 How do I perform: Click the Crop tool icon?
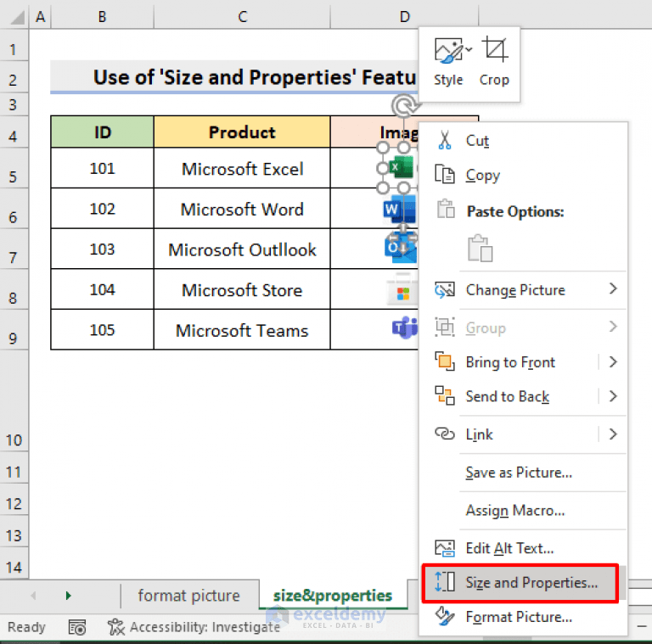494,50
